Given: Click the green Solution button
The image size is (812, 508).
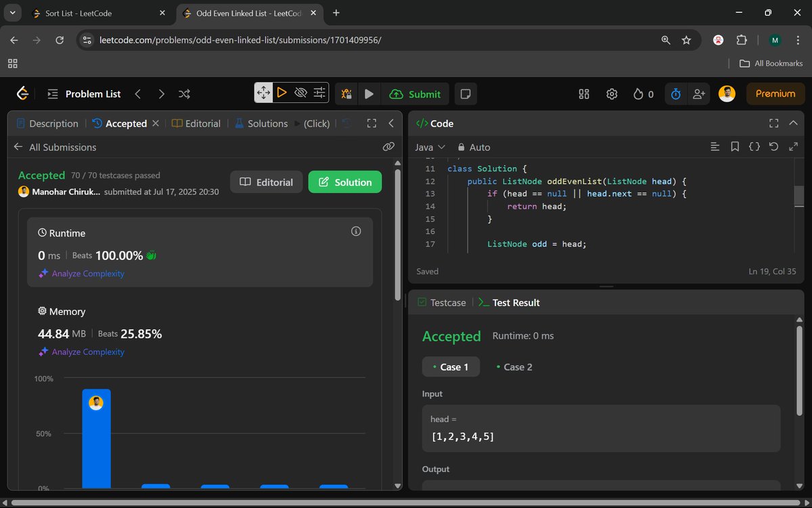Looking at the screenshot, I should coord(345,182).
